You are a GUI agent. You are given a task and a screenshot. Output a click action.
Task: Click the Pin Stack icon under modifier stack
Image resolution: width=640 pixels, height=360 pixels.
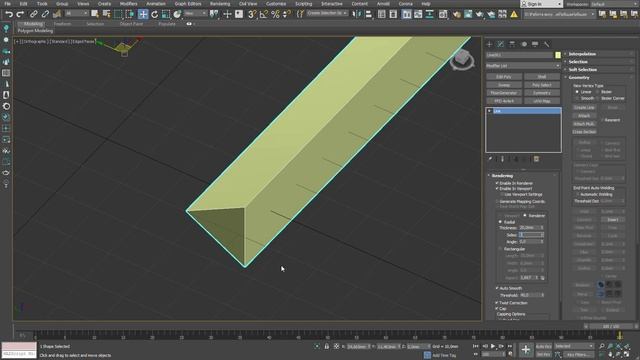click(x=490, y=159)
